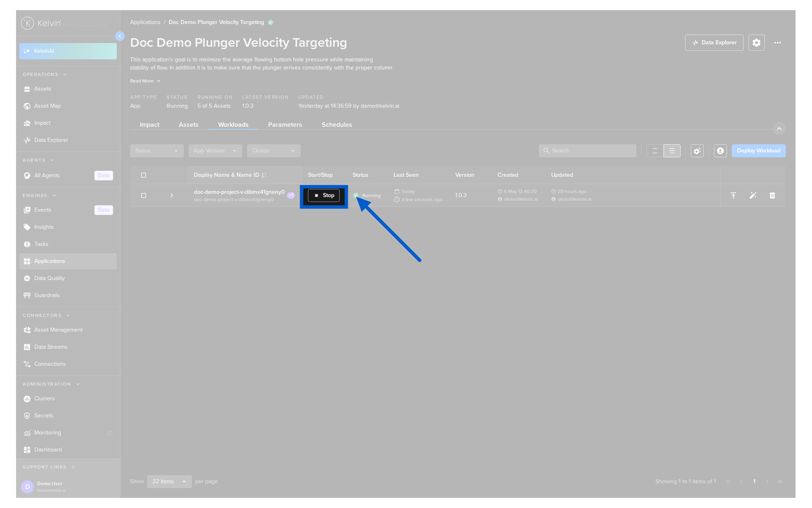
Task: Go to Applications breadcrumb link
Action: pos(145,22)
